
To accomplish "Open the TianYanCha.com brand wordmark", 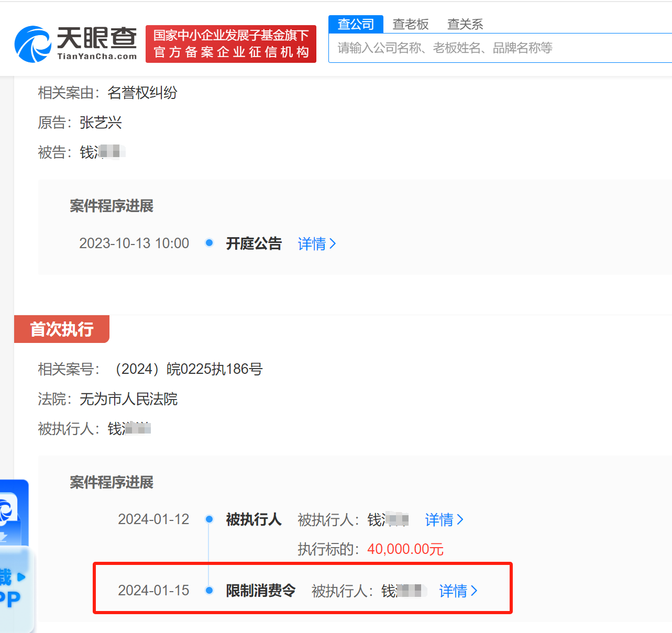I will pos(97,44).
